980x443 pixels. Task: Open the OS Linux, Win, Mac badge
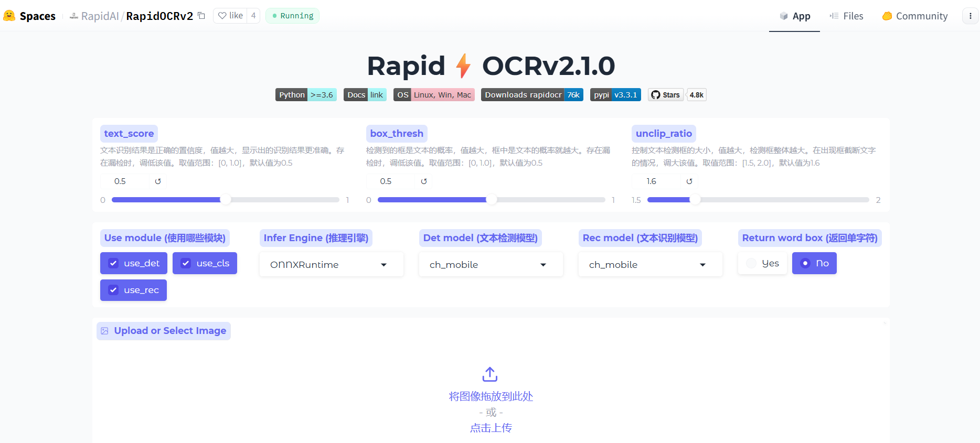coord(434,95)
